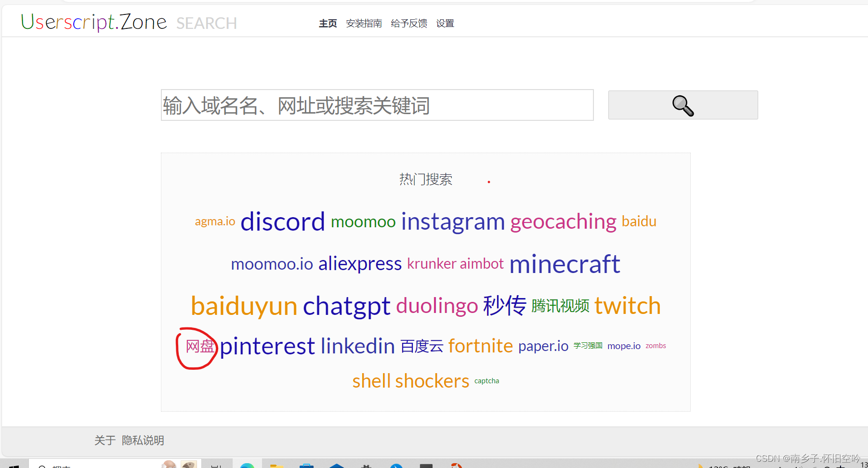The height and width of the screenshot is (468, 868).
Task: Click the chatgpt trending tag
Action: (346, 306)
